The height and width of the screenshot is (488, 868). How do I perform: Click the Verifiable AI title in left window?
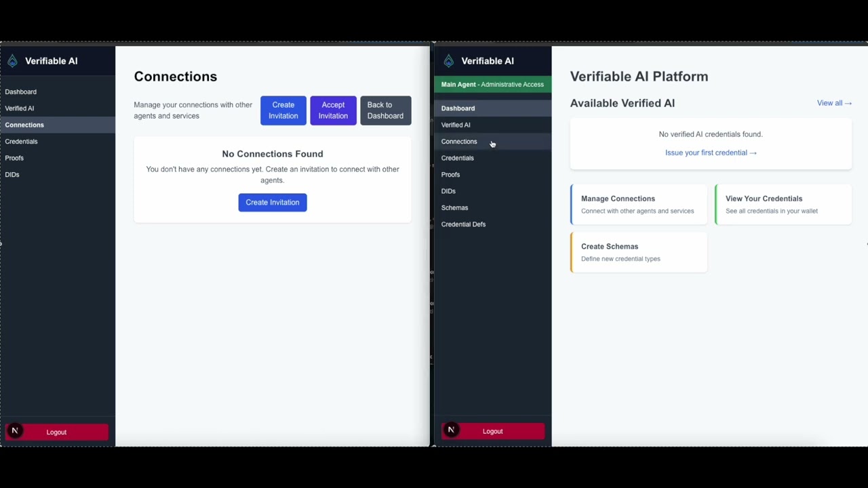(x=52, y=61)
